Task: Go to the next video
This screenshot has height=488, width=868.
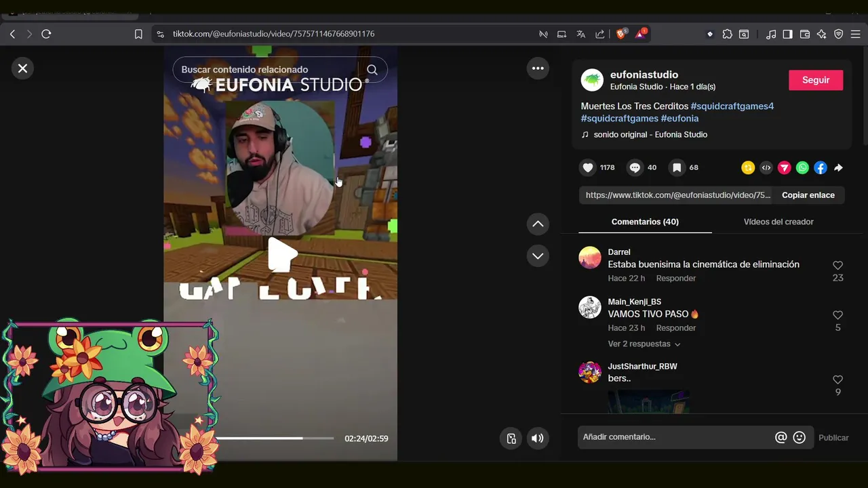Action: [538, 256]
